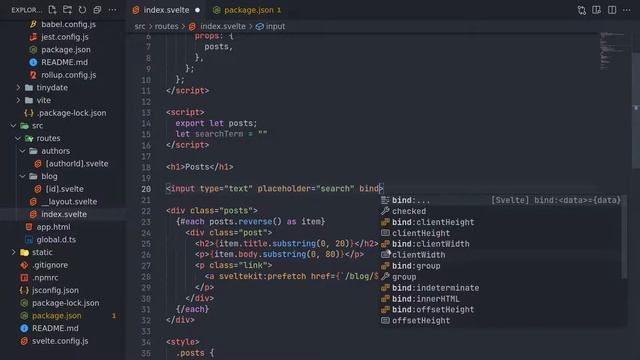Open app.html file
The image size is (640, 360).
(x=53, y=227)
